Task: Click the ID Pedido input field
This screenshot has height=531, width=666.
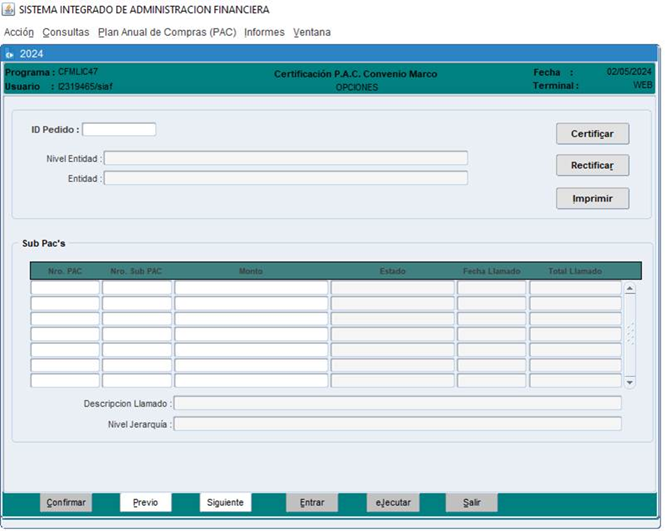Action: point(119,129)
